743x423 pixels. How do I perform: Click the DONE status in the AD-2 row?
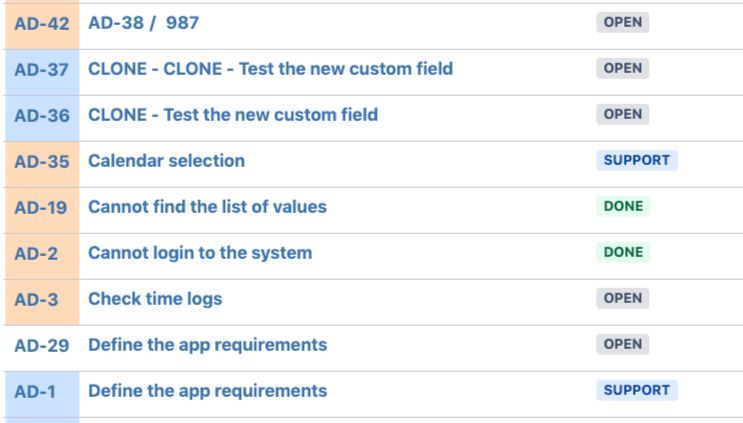pyautogui.click(x=623, y=252)
